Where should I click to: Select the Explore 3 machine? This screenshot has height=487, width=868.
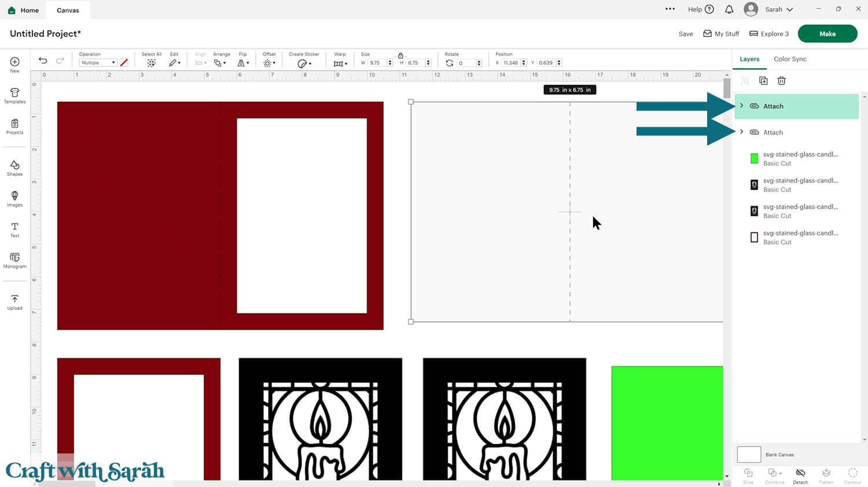coord(769,34)
